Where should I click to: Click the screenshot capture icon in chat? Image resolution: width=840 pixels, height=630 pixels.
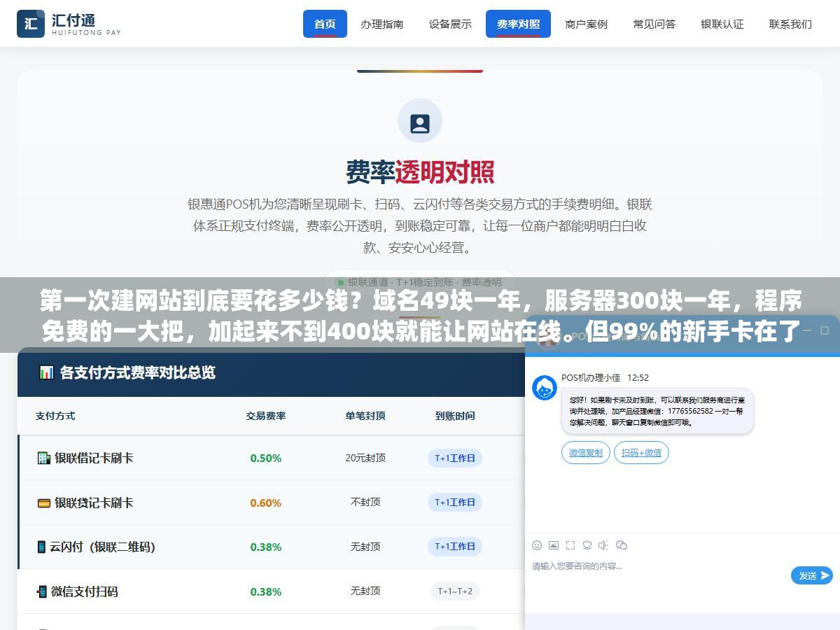(570, 545)
